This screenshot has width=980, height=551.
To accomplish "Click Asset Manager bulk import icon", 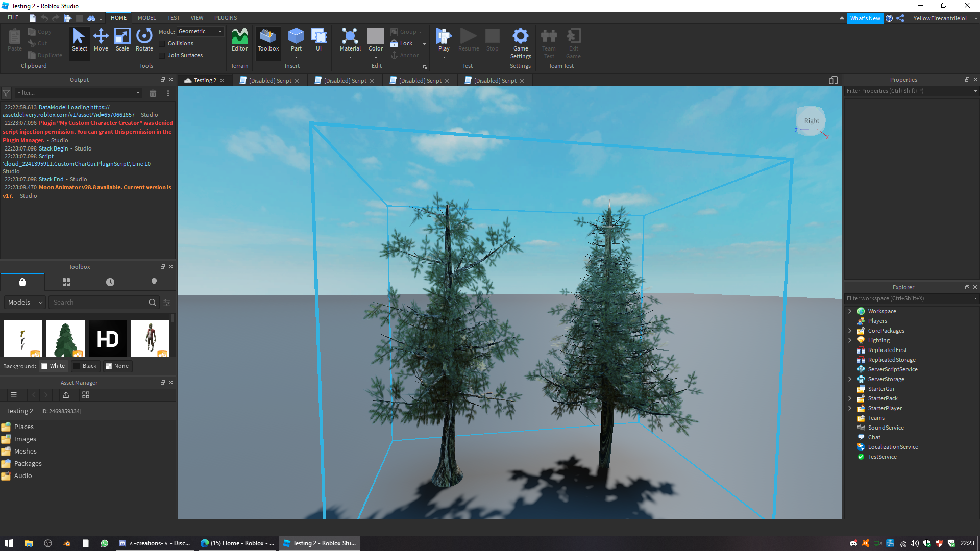I will pos(66,395).
